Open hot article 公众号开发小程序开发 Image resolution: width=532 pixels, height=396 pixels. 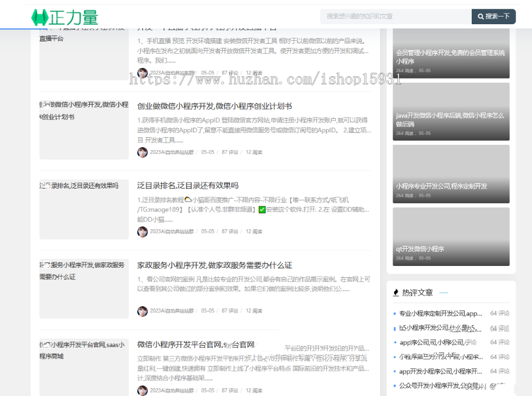click(440, 386)
